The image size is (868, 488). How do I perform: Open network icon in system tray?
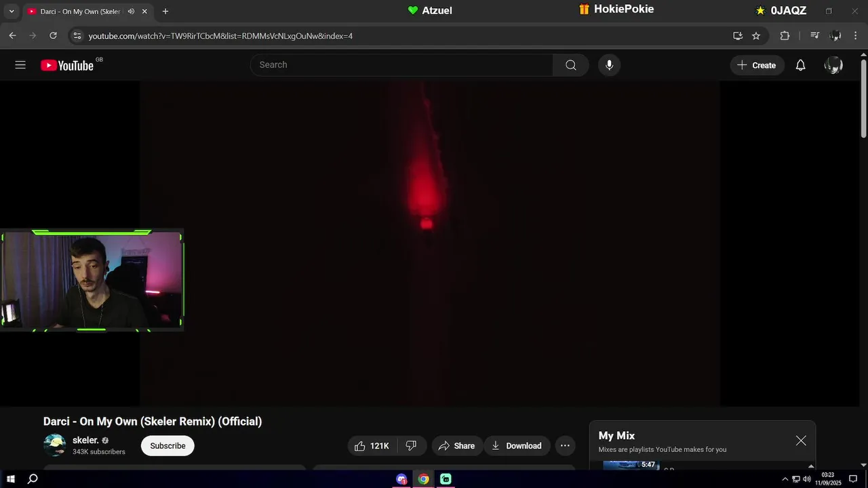pyautogui.click(x=796, y=479)
